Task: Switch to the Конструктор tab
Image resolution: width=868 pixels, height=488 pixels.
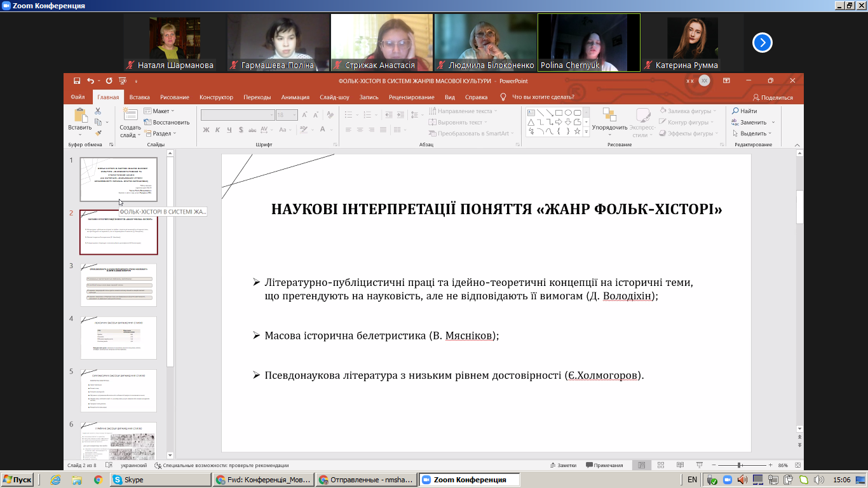Action: pos(216,97)
